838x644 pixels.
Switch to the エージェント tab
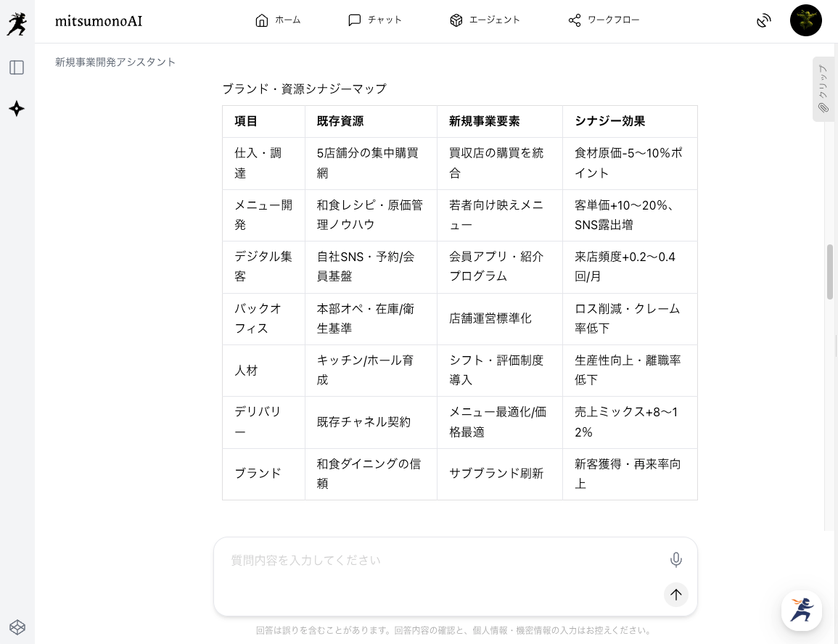485,20
